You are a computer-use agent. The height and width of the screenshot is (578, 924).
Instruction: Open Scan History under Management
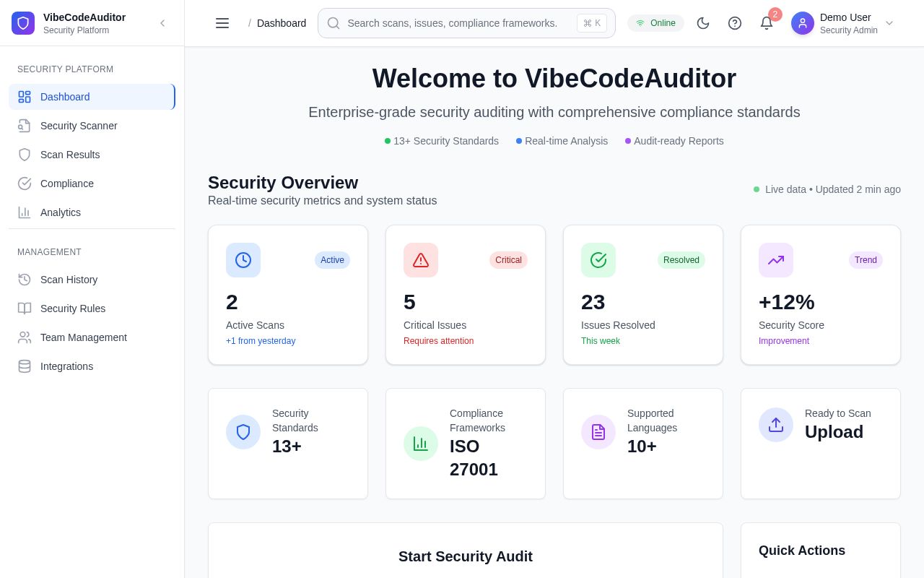92,280
